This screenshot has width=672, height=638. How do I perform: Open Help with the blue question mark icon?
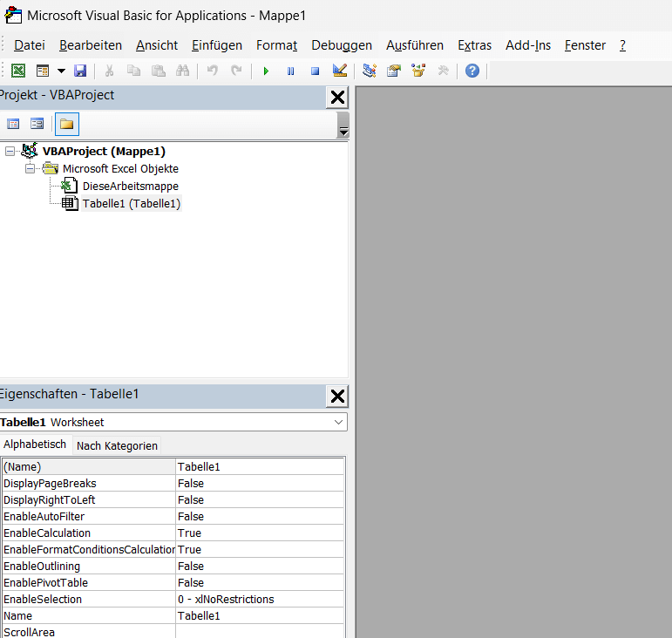472,71
